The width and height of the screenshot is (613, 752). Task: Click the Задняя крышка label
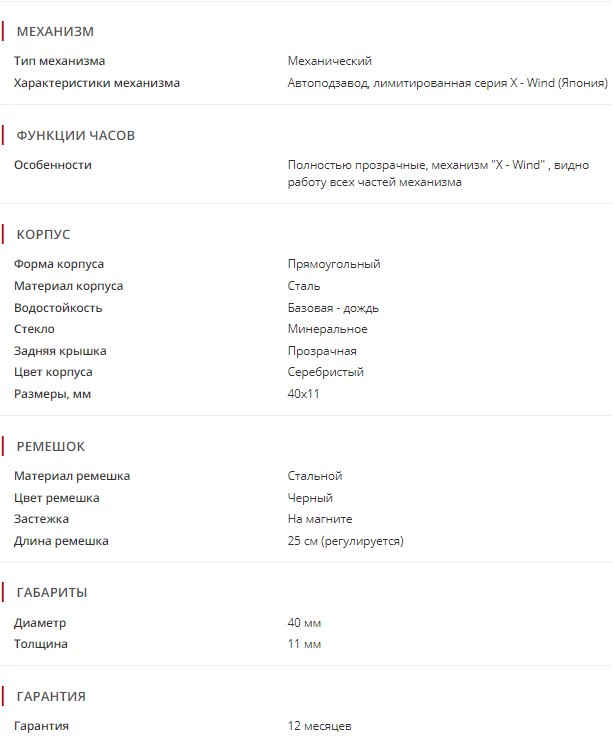(60, 351)
